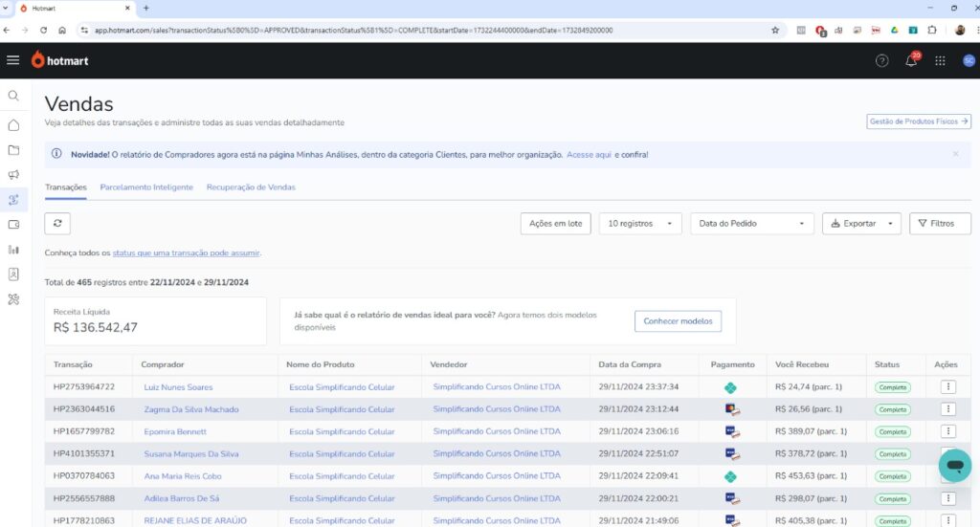The image size is (980, 527).
Task: Expand the 10 registros dropdown
Action: pyautogui.click(x=640, y=223)
